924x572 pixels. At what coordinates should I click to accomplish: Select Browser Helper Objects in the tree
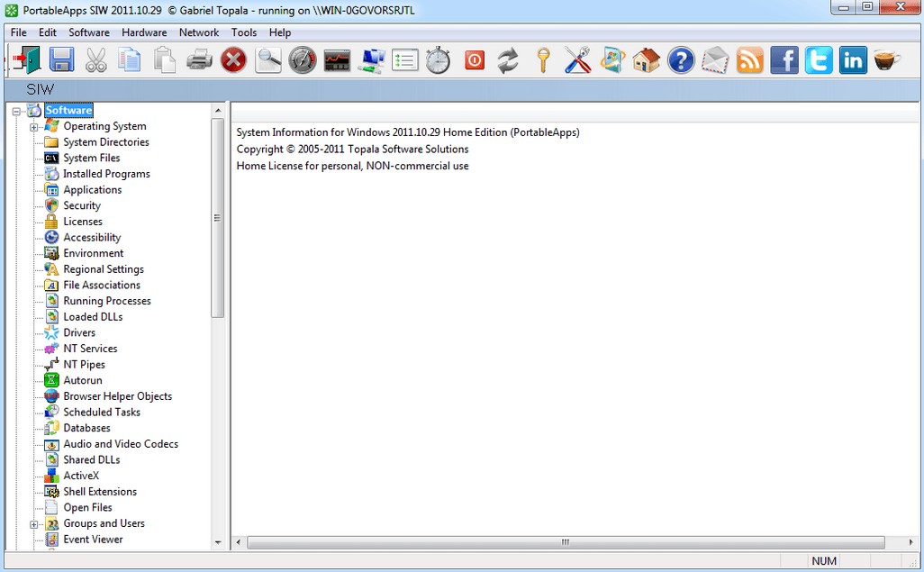click(x=118, y=397)
